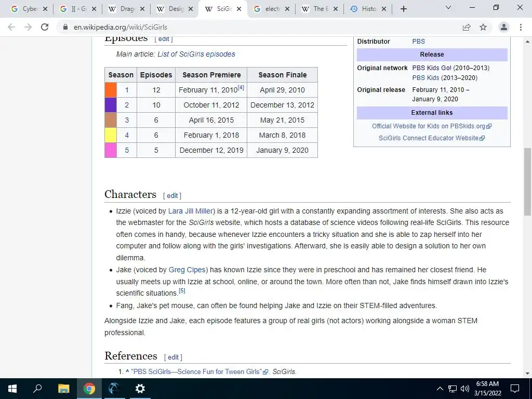Reload the SciGirls page
532x399 pixels.
pyautogui.click(x=45, y=27)
